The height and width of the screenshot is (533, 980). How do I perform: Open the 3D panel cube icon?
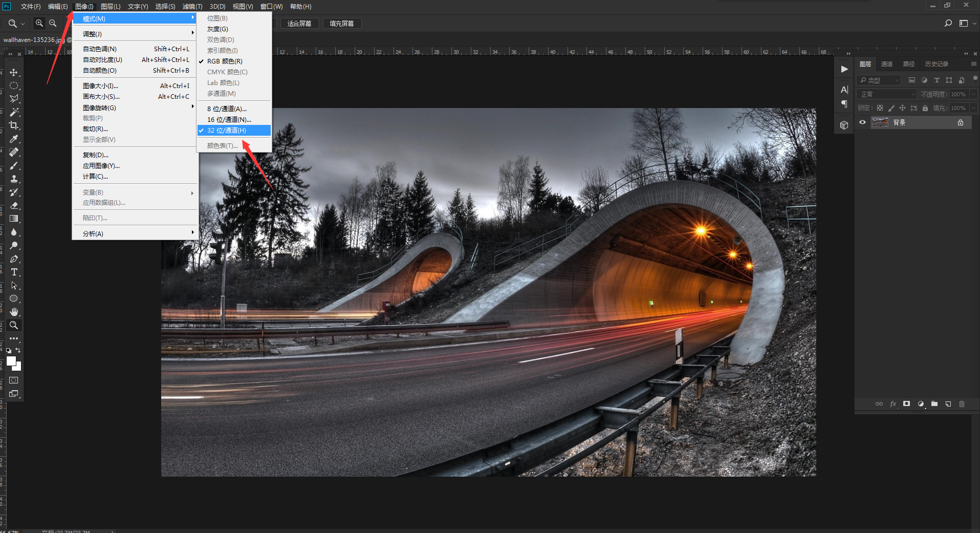(844, 125)
